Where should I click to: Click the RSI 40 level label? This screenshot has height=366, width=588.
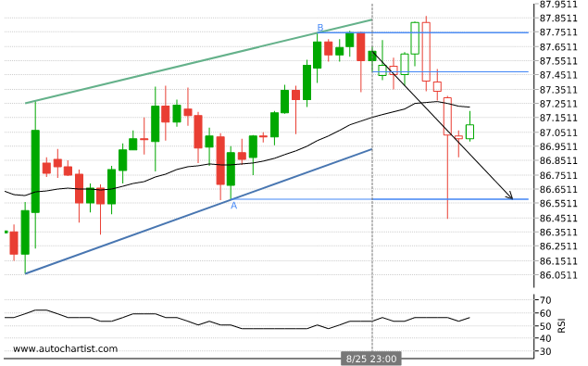click(545, 339)
